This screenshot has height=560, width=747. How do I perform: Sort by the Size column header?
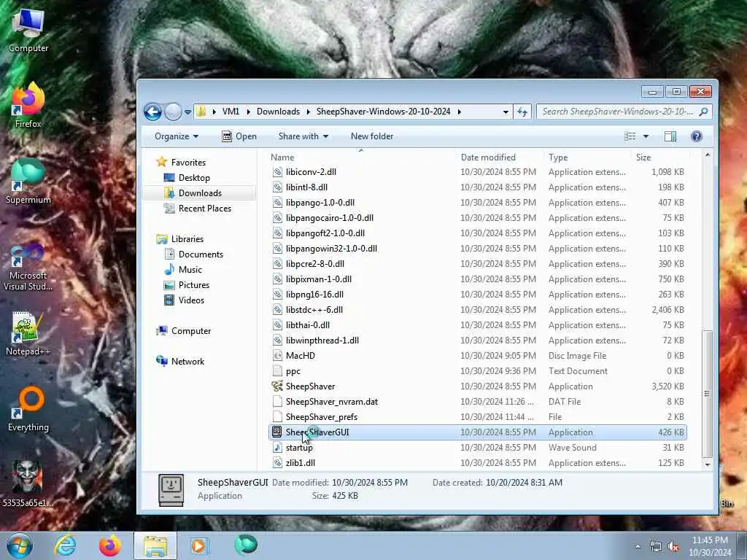click(x=660, y=157)
